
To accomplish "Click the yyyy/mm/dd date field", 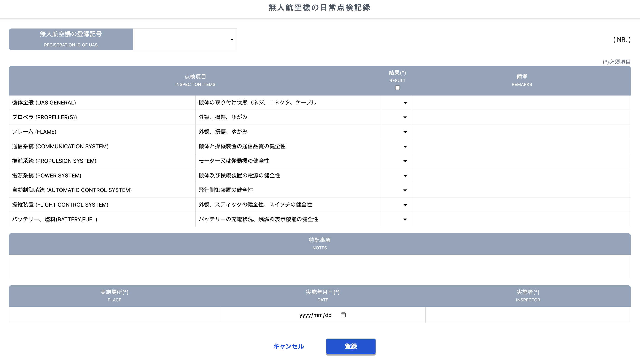I will pos(315,315).
